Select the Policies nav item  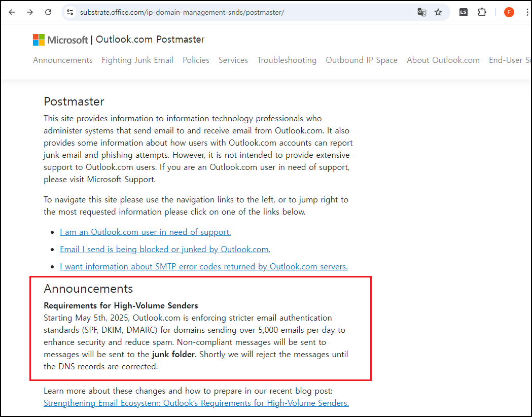tap(196, 60)
